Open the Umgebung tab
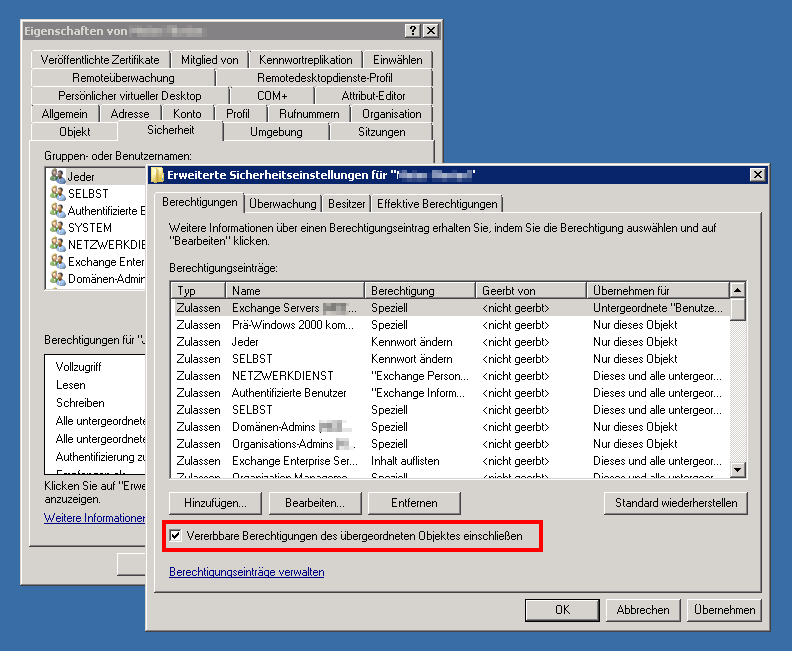This screenshot has height=651, width=792. coord(276,132)
